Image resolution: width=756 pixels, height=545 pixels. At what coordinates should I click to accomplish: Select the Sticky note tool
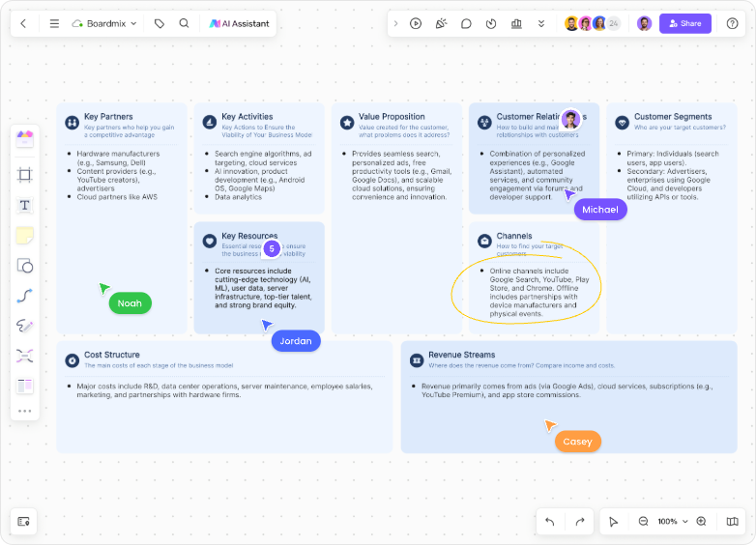[x=24, y=236]
